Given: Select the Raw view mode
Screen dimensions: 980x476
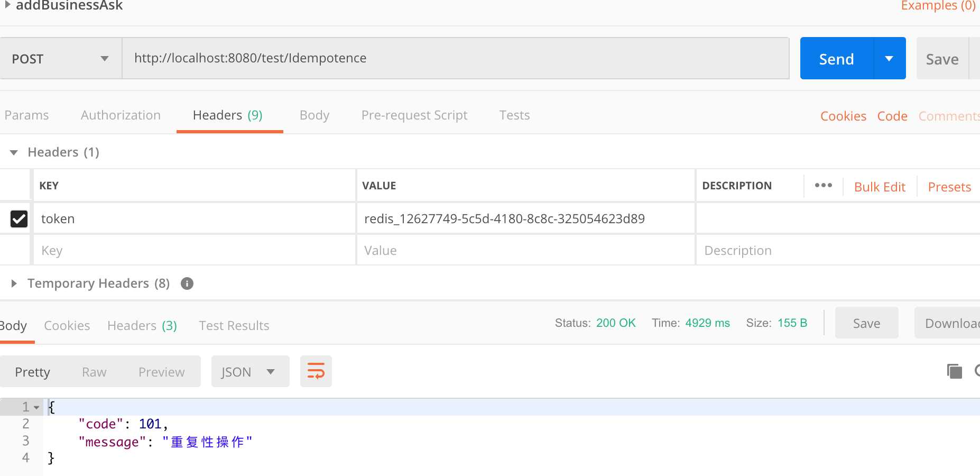Looking at the screenshot, I should [94, 372].
